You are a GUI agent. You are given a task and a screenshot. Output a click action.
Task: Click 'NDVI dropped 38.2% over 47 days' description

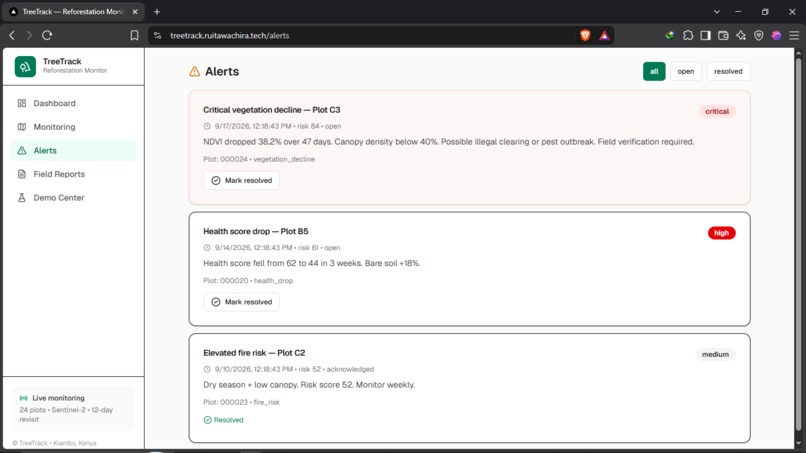(449, 142)
